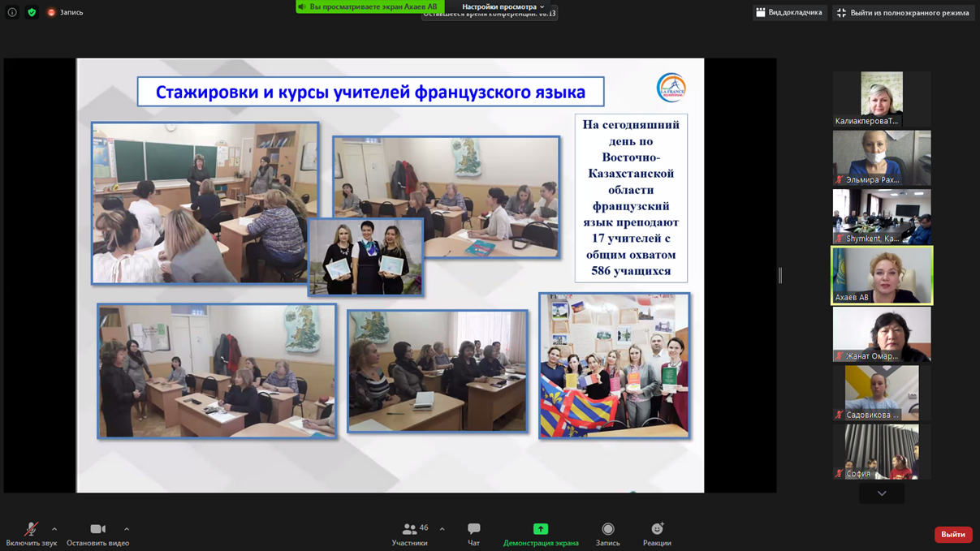Open 'Настройки просмотра' view options dropdown

(x=503, y=6)
